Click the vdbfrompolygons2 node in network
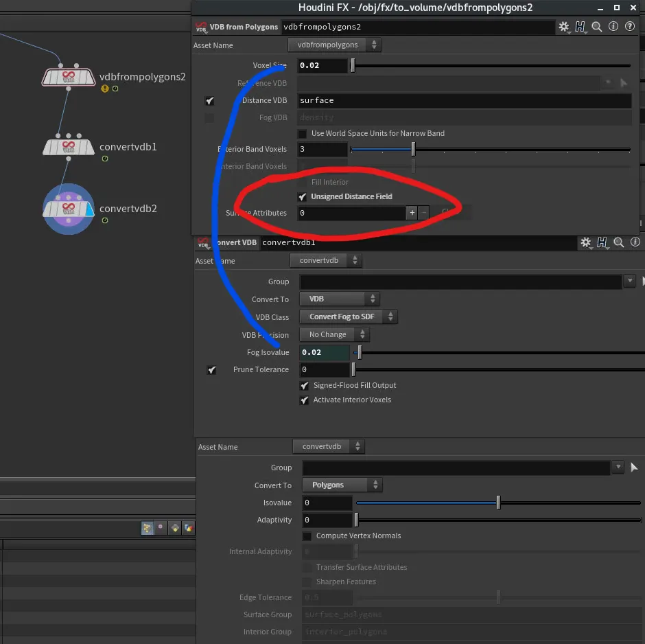The image size is (645, 644). pos(68,77)
